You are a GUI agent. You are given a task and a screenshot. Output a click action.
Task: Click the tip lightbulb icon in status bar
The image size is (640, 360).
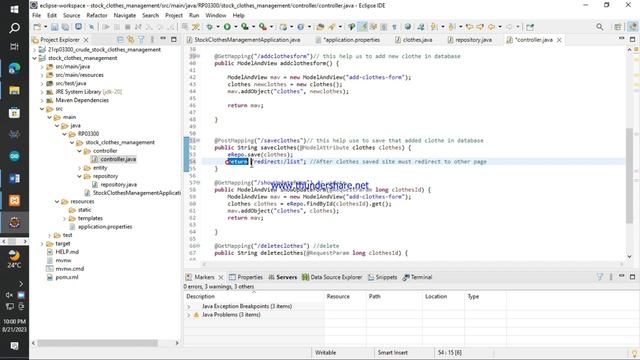coord(634,353)
